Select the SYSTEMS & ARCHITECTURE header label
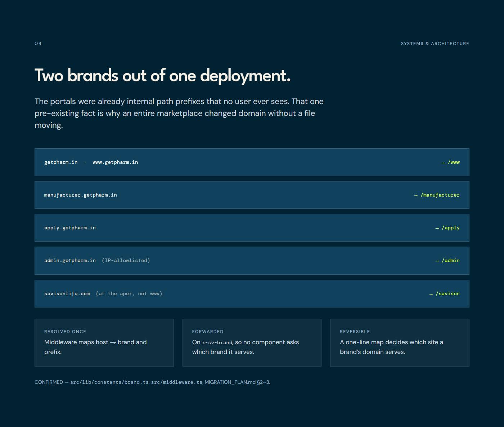Viewport: 504px width, 427px height. 435,44
